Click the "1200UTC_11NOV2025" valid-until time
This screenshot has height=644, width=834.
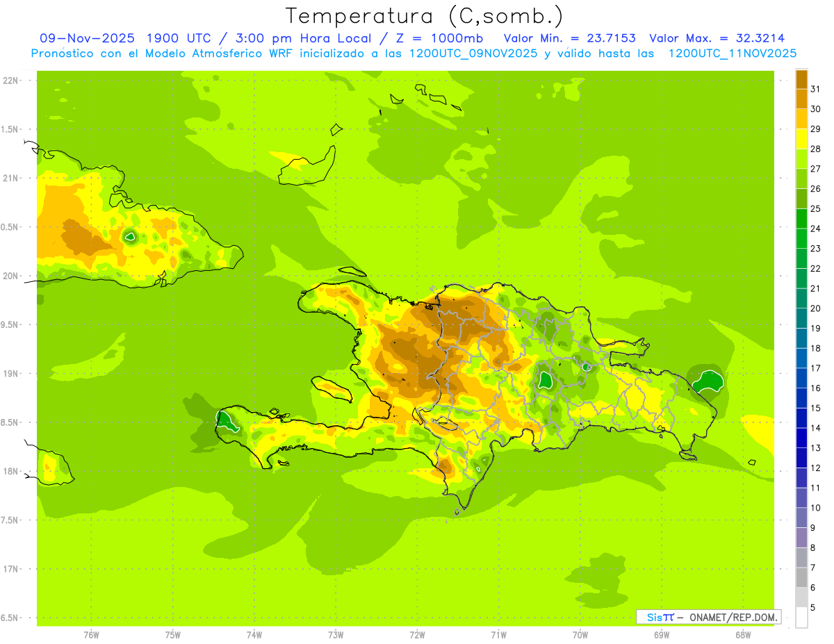(732, 53)
